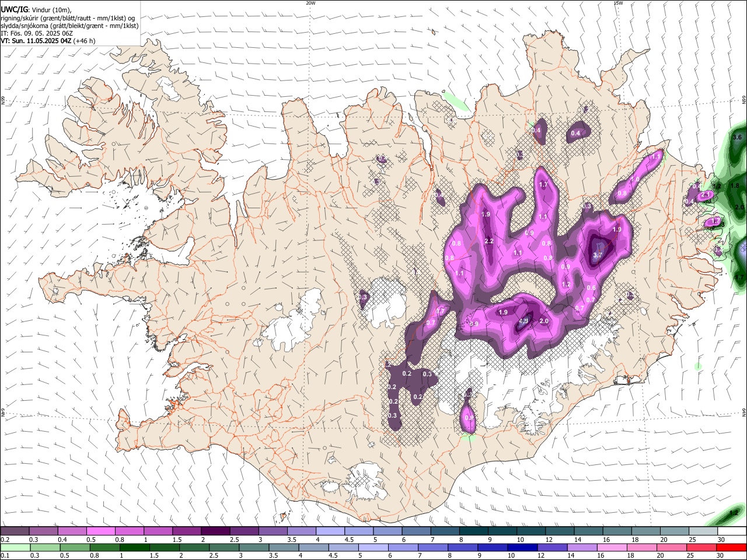Screen dimensions: 747x560
Task: Click the '0.1' label in the lower legend
Action: click(5, 555)
